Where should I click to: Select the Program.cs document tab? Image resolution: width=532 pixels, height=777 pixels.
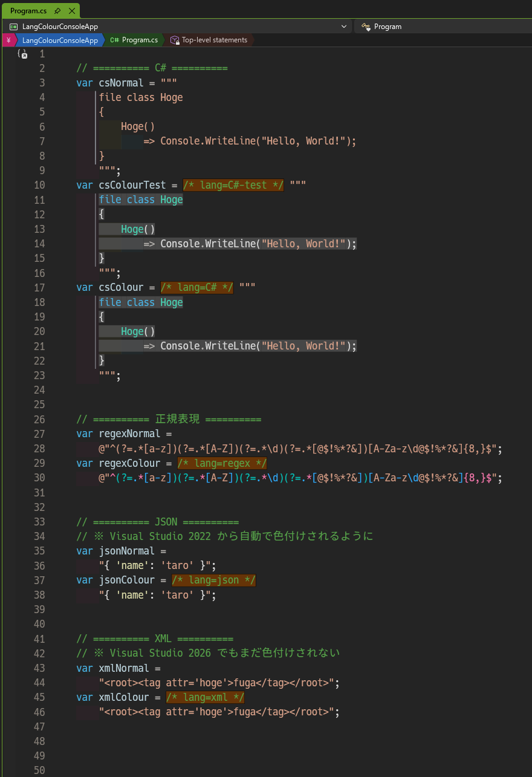(x=41, y=10)
